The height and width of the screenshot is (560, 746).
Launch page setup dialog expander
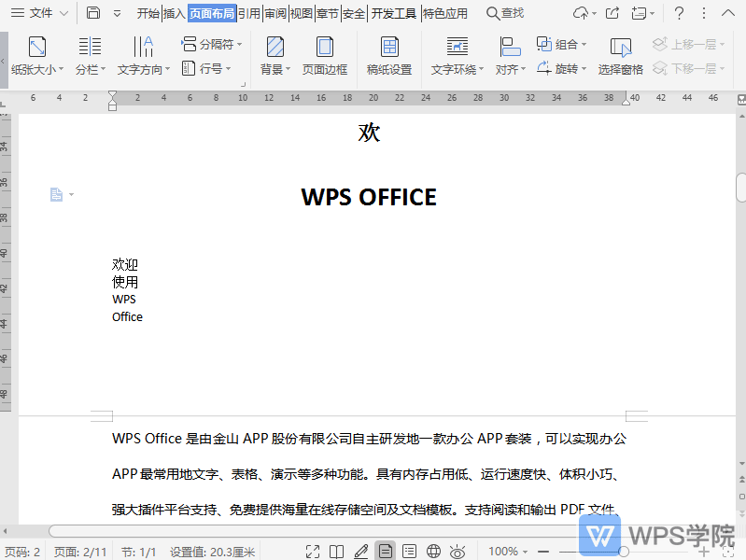(243, 84)
